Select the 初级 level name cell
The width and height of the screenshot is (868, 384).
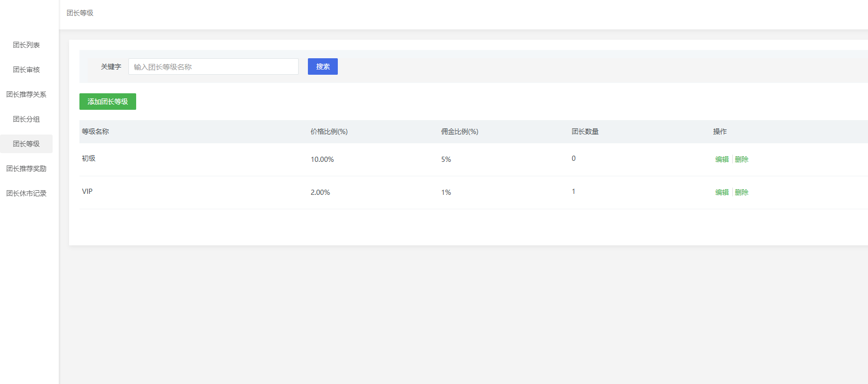[89, 158]
